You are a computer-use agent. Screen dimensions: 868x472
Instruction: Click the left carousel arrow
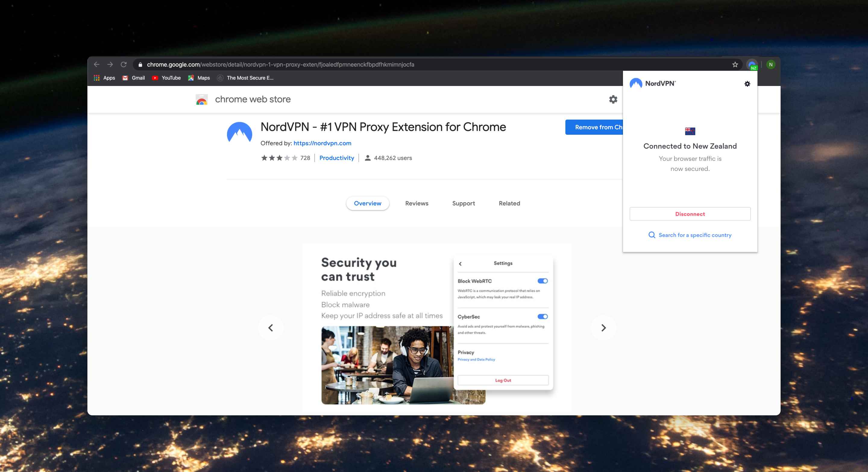(271, 327)
